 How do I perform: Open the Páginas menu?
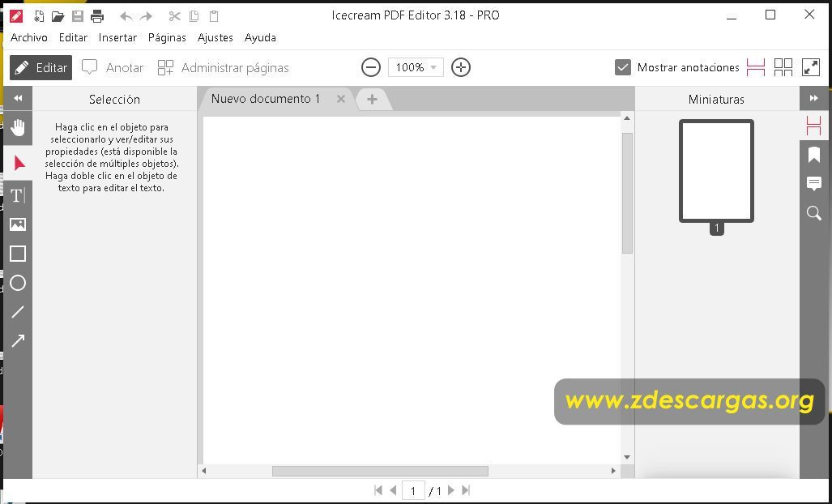(167, 37)
